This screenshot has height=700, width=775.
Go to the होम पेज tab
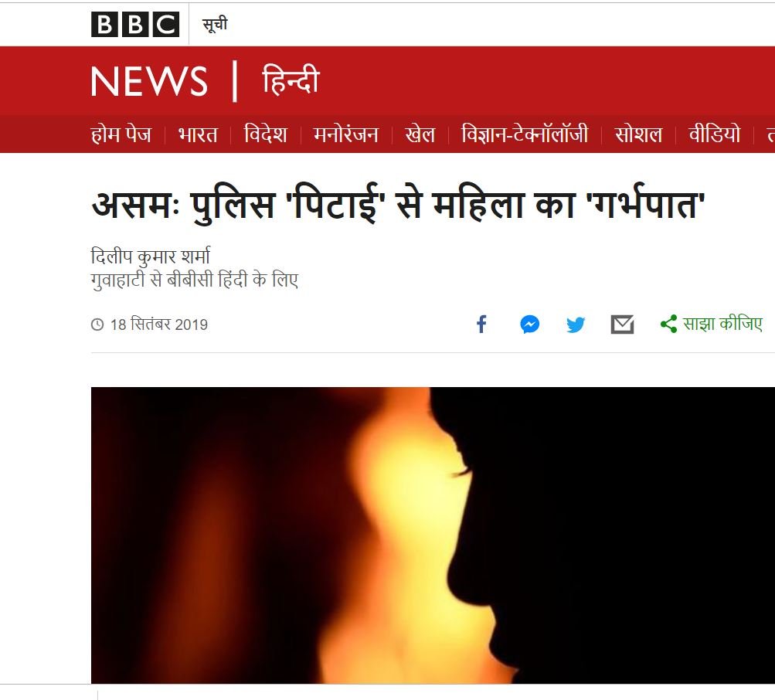click(121, 134)
